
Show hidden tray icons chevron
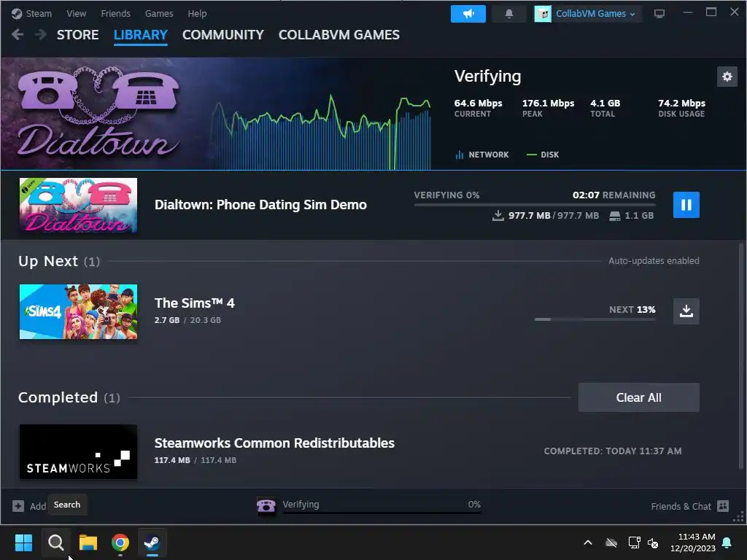tap(588, 542)
